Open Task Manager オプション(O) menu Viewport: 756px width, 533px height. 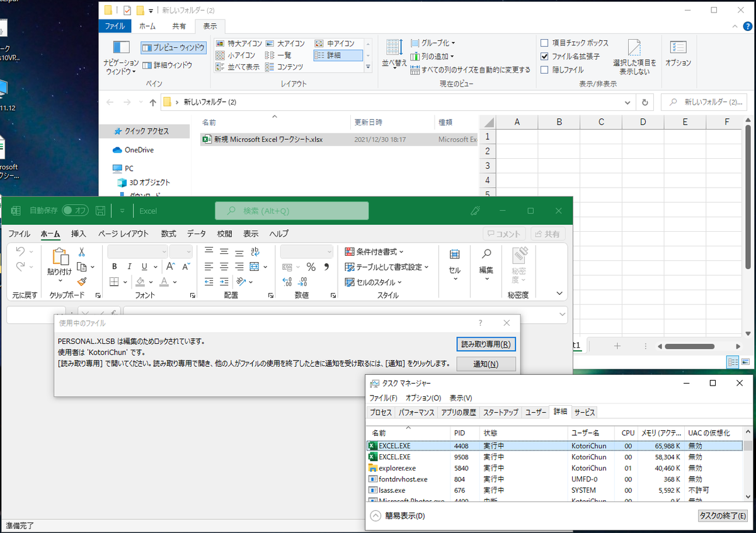click(x=423, y=398)
